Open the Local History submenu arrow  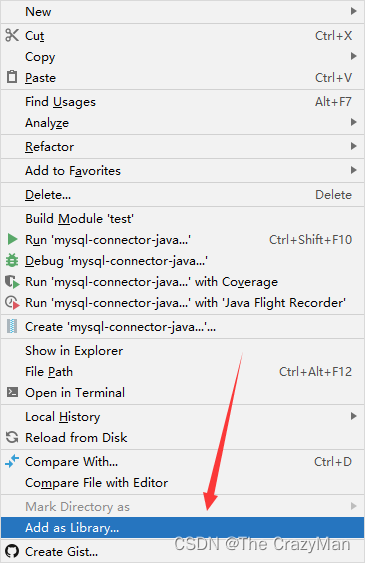[354, 416]
